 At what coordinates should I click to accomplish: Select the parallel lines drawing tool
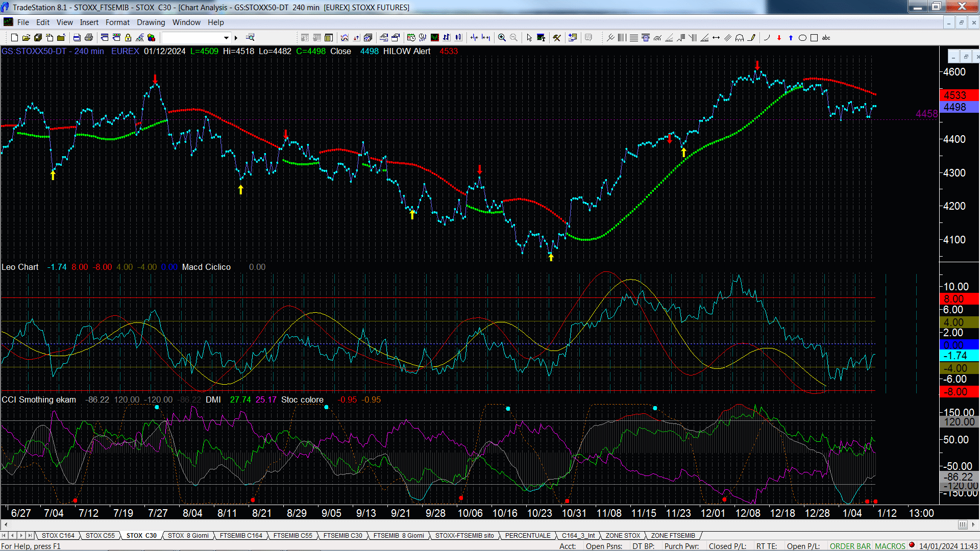point(728,38)
